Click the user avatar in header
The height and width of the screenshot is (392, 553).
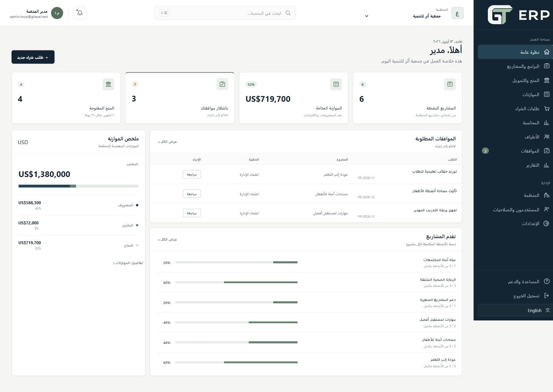(57, 13)
